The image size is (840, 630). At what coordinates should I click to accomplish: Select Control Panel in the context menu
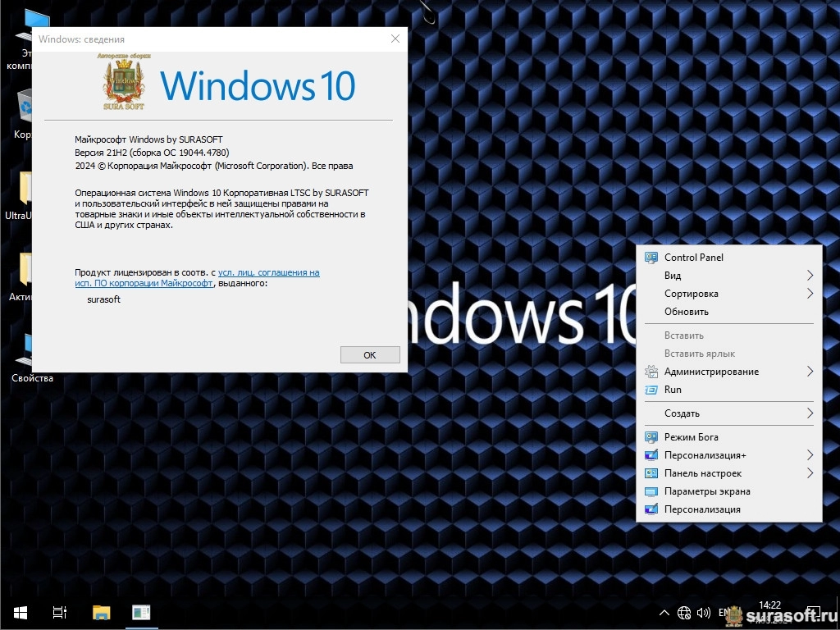point(693,258)
